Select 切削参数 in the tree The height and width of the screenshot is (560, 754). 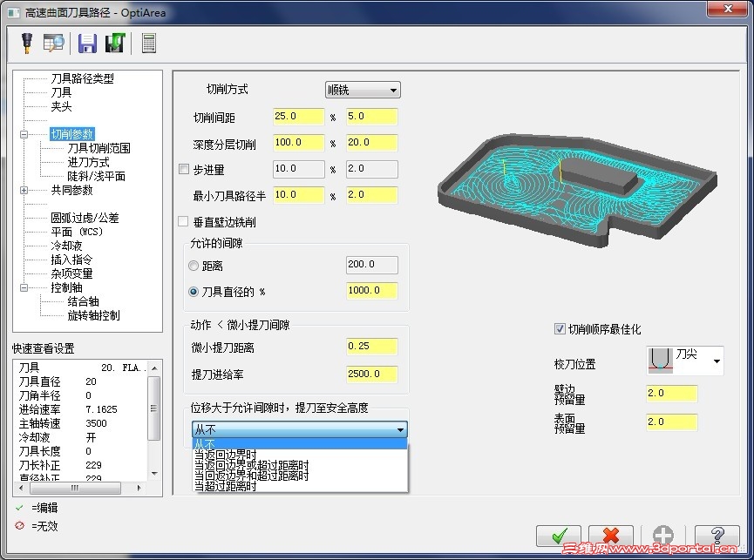pos(72,134)
